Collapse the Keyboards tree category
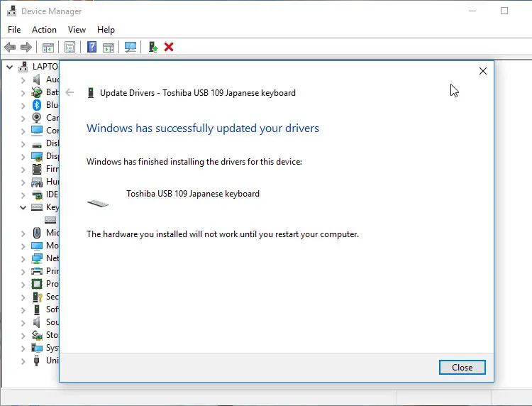Screen dimensions: 532x406 coord(23,207)
